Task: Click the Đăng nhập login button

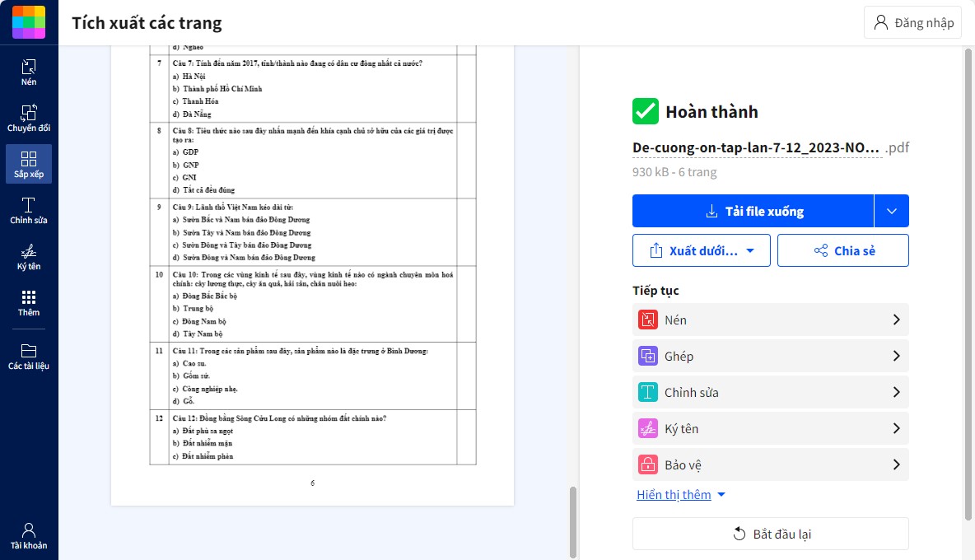Action: coord(913,22)
